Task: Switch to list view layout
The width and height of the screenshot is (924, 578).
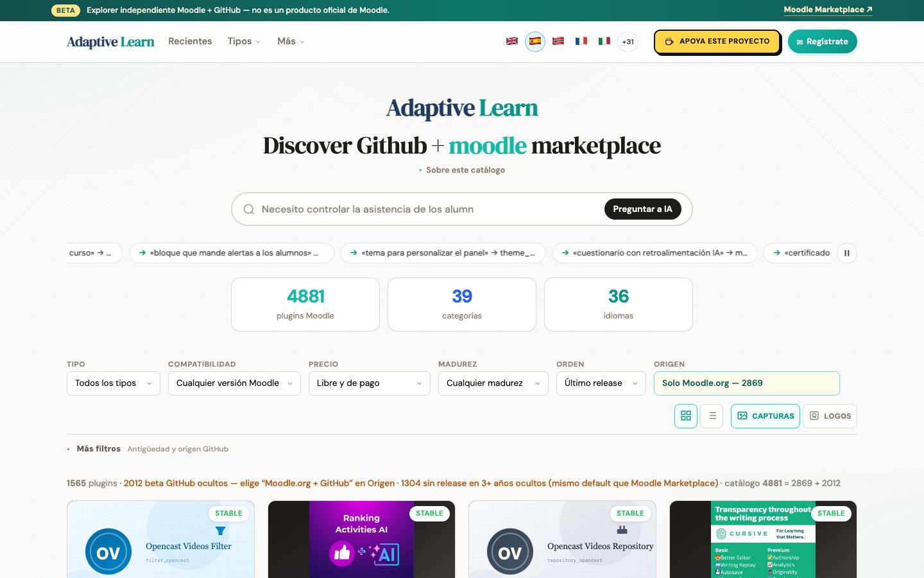Action: (x=712, y=416)
